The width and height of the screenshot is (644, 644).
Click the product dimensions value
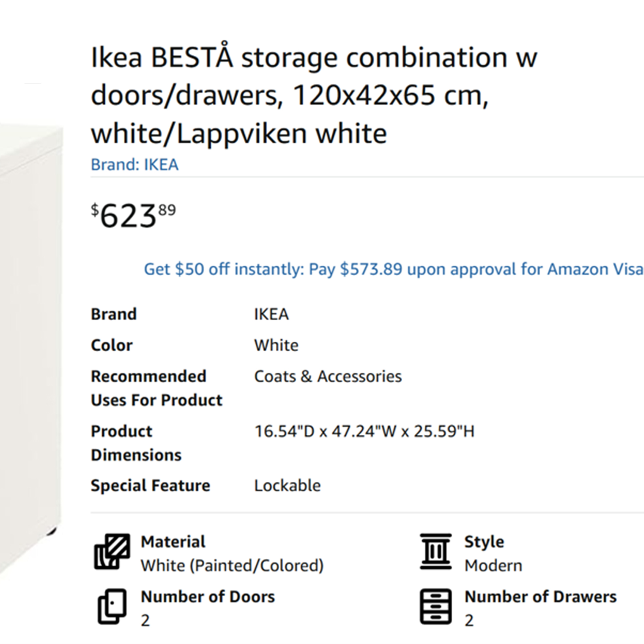pos(364,431)
